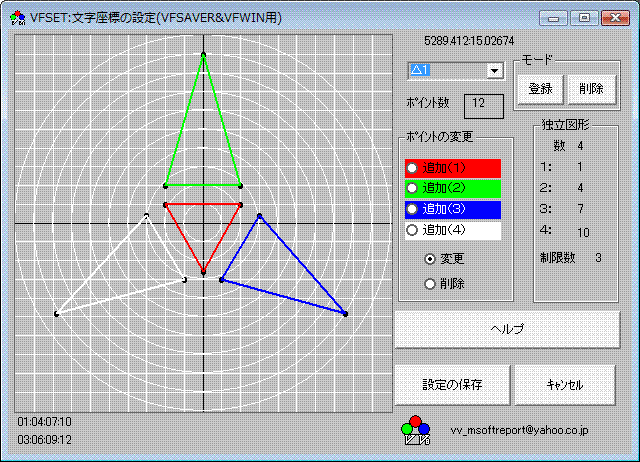Viewport: 640px width, 462px height.
Task: Click the green triangle's bottom-right vertex
Action: (x=240, y=186)
